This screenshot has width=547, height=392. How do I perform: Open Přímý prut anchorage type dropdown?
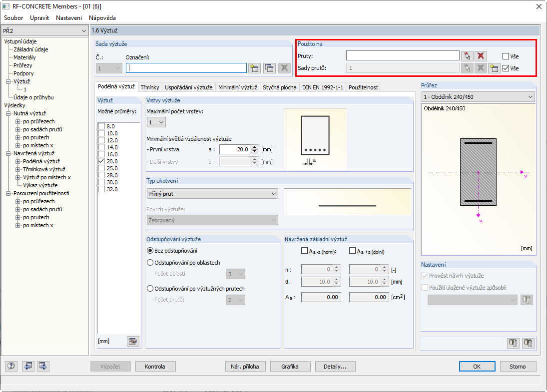212,194
